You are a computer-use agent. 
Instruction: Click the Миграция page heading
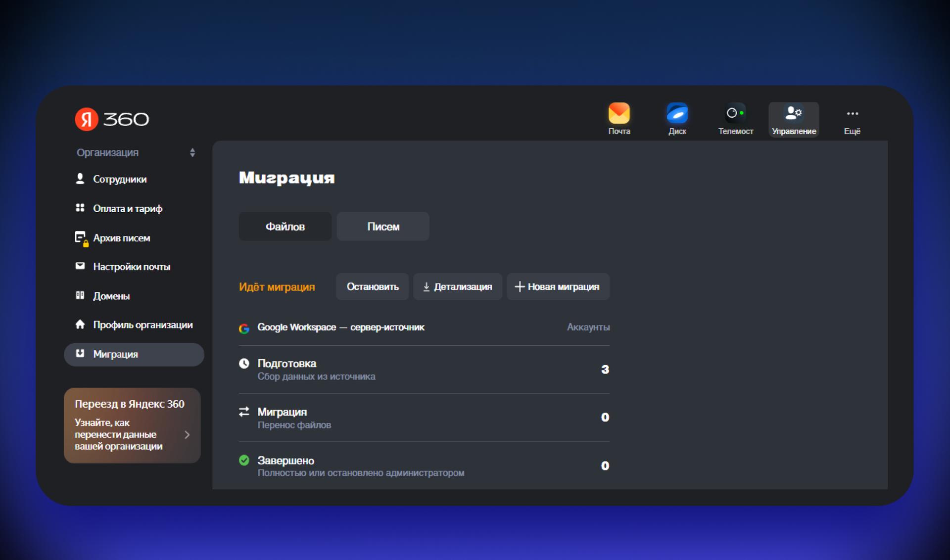[x=286, y=178]
